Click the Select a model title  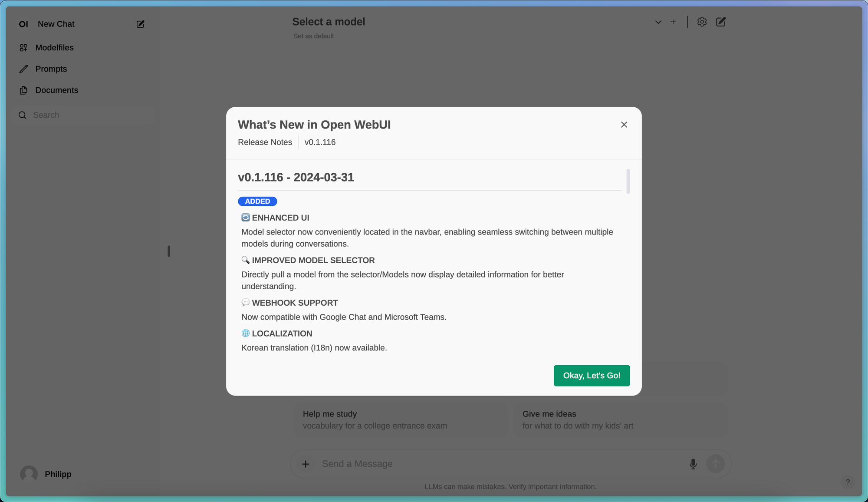tap(329, 22)
